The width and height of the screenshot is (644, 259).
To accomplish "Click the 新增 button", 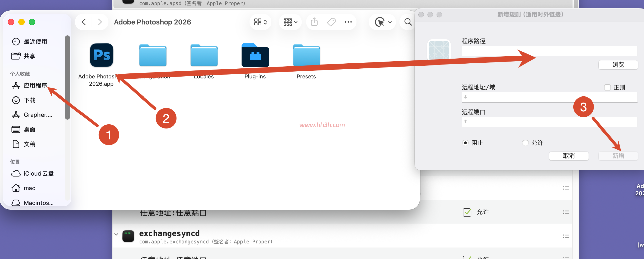I will pos(618,156).
